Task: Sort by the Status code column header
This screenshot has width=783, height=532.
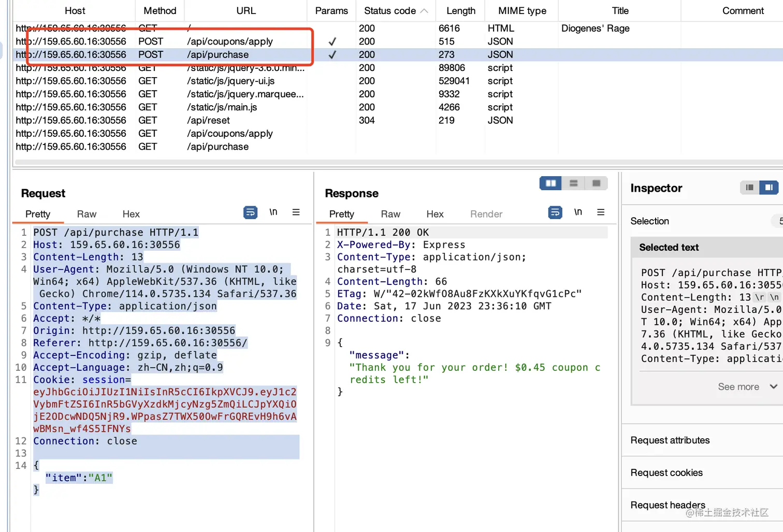Action: click(x=395, y=11)
